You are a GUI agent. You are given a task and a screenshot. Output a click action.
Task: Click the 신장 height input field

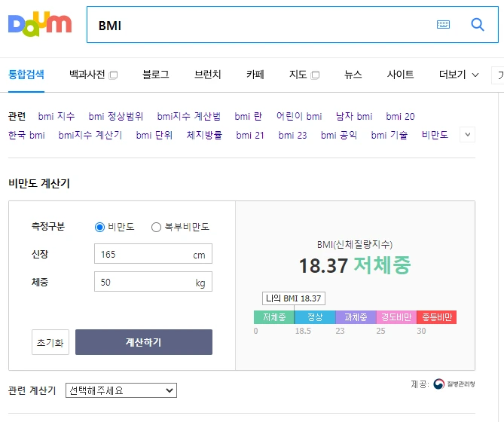(x=153, y=254)
